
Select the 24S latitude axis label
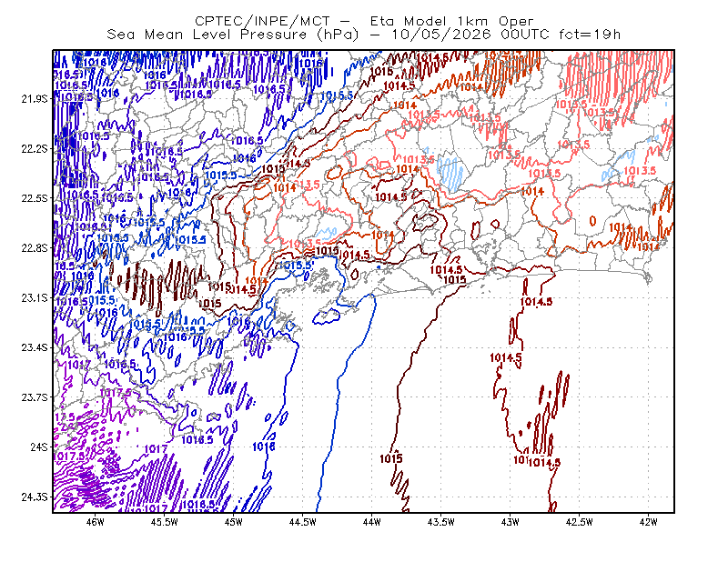tap(39, 447)
